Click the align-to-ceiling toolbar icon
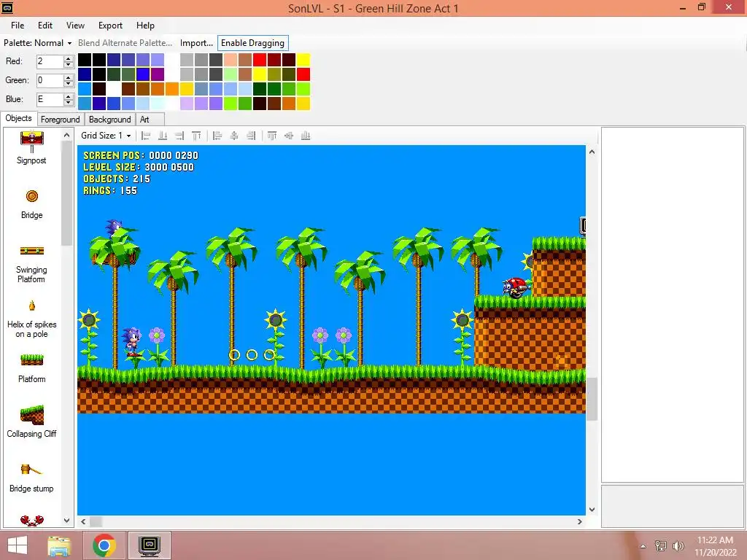This screenshot has height=560, width=747. 196,136
